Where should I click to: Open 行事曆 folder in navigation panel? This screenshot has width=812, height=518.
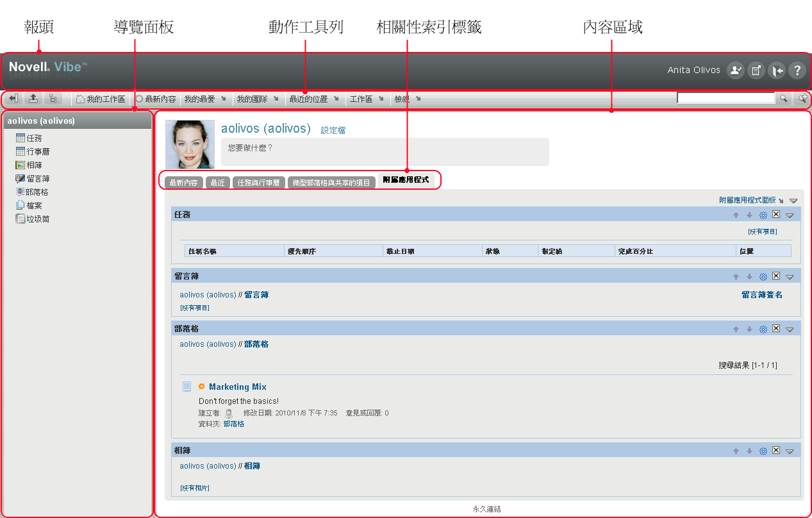coord(33,151)
